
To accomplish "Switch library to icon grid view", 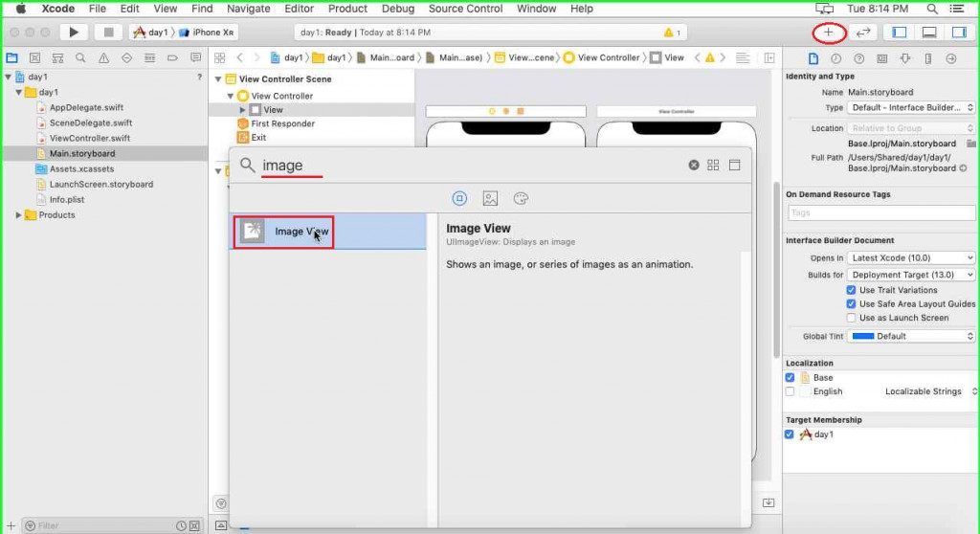I will pyautogui.click(x=713, y=165).
